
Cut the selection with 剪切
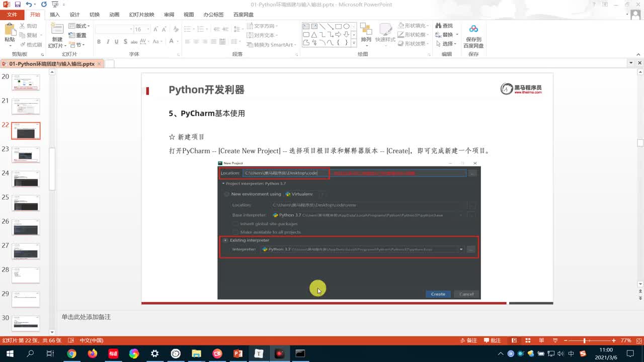pyautogui.click(x=28, y=26)
